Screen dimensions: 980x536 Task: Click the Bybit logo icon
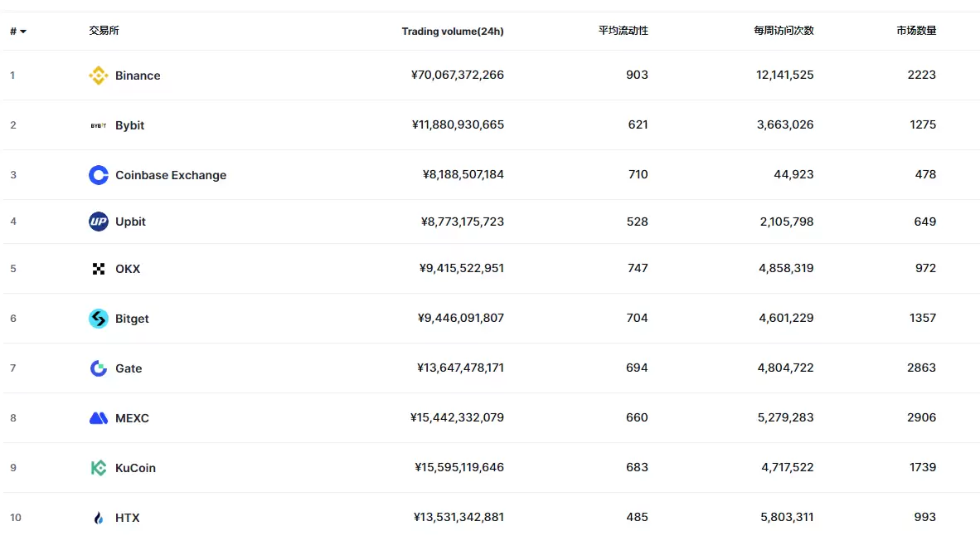pos(98,125)
